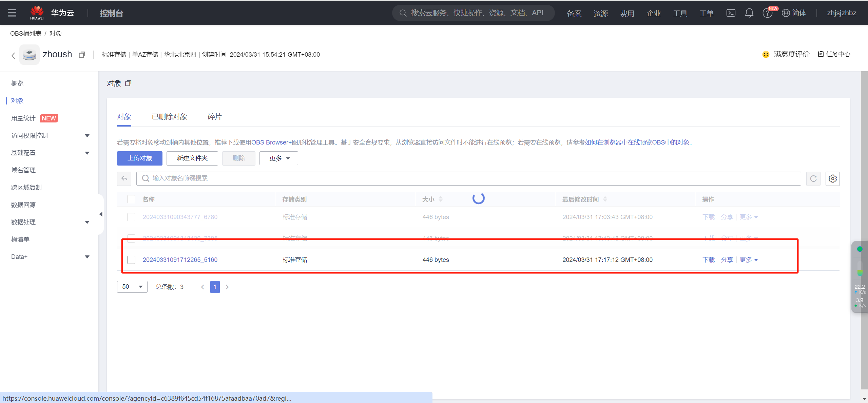Open the 更多 dropdown next to 删除
868x403 pixels.
(278, 158)
